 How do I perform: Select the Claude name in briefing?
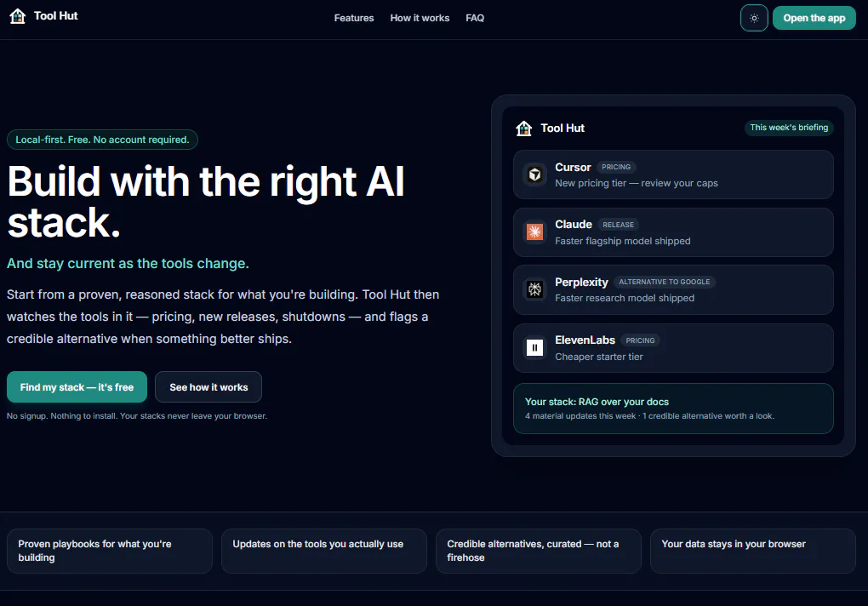pos(574,224)
